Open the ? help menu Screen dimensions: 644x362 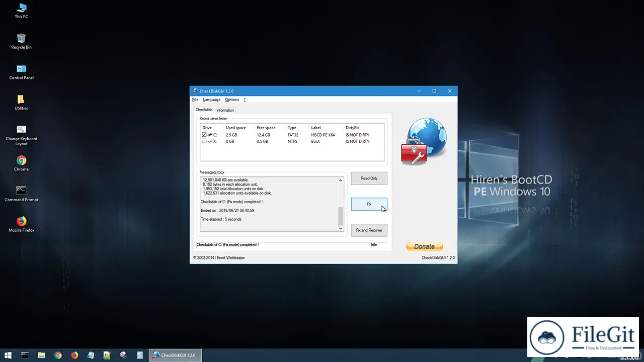pos(245,100)
